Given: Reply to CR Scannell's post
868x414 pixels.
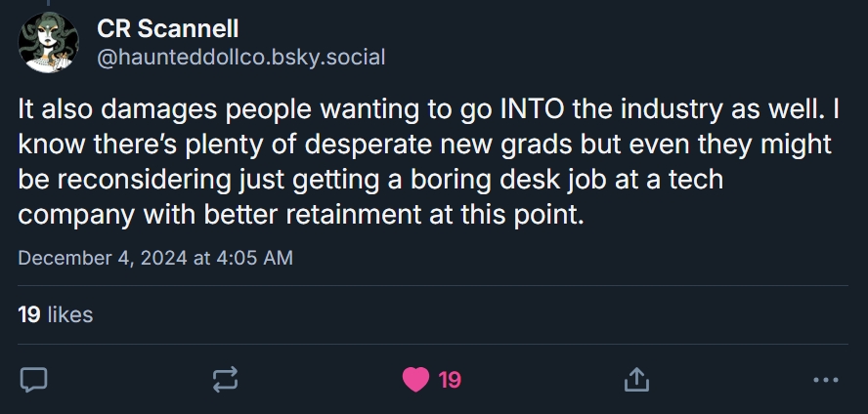Looking at the screenshot, I should [34, 380].
